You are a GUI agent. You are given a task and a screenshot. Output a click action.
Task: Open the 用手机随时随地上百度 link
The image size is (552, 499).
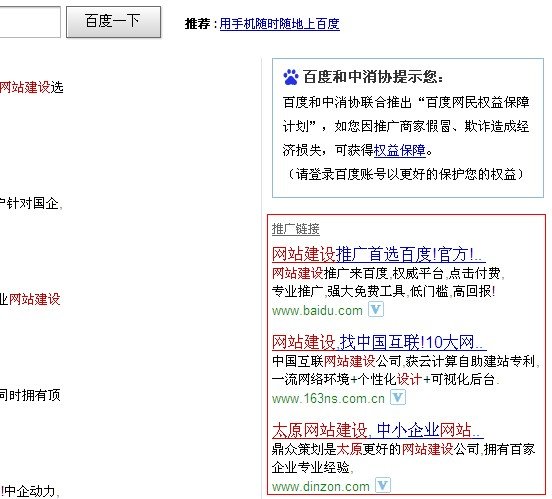tap(280, 24)
